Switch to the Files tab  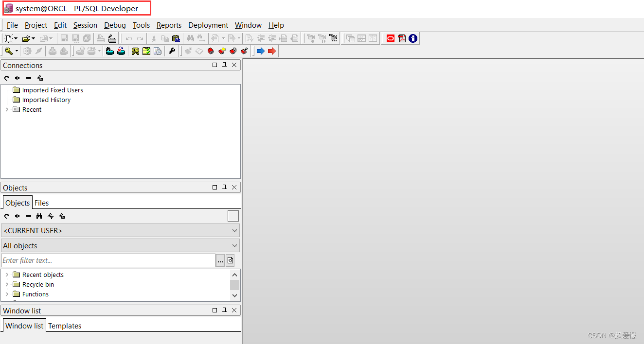click(41, 203)
